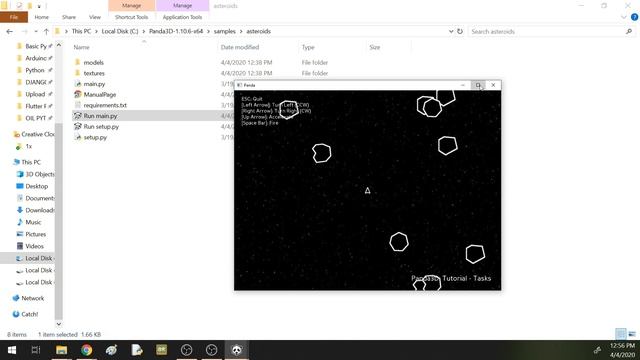
Task: Open the Home ribbon tab
Action: pyautogui.click(x=42, y=17)
